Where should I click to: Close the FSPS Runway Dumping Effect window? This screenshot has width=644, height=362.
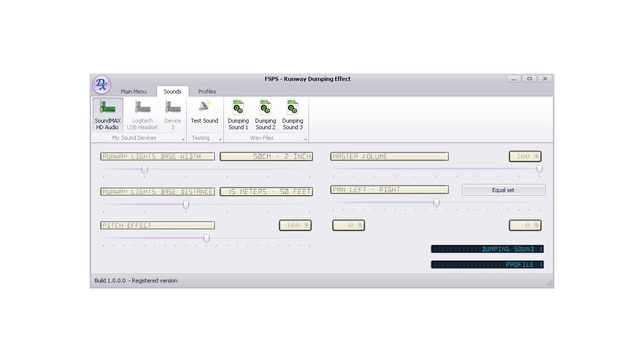coord(545,79)
